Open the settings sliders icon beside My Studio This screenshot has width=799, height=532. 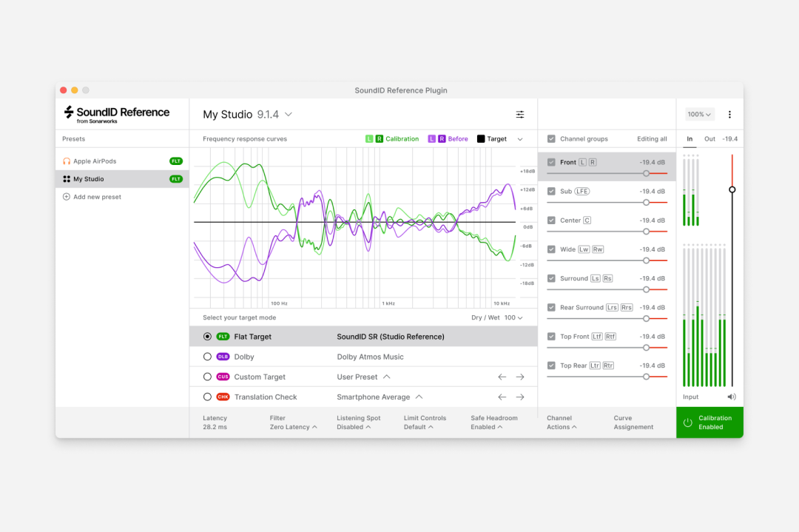[x=520, y=115]
